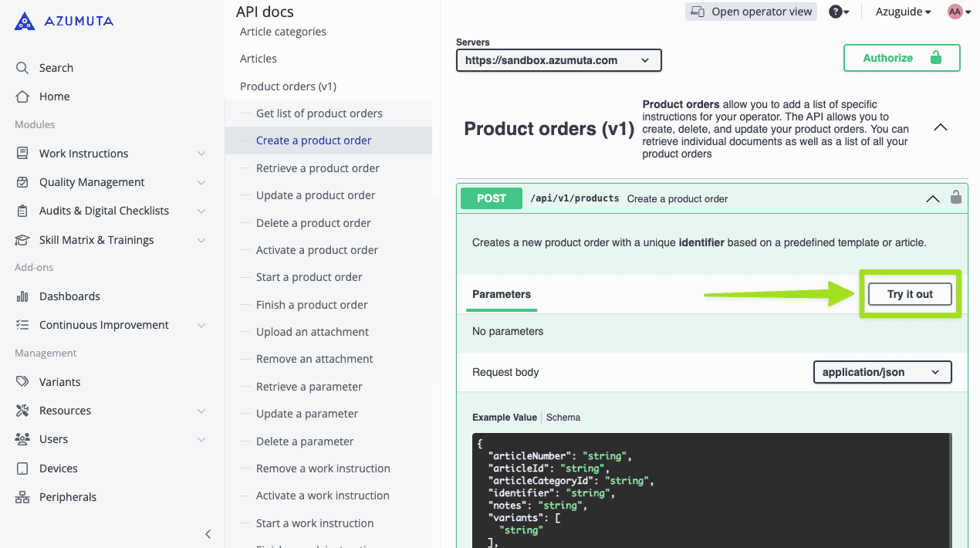980x548 pixels.
Task: Change the application/json content type dropdown
Action: coord(882,372)
